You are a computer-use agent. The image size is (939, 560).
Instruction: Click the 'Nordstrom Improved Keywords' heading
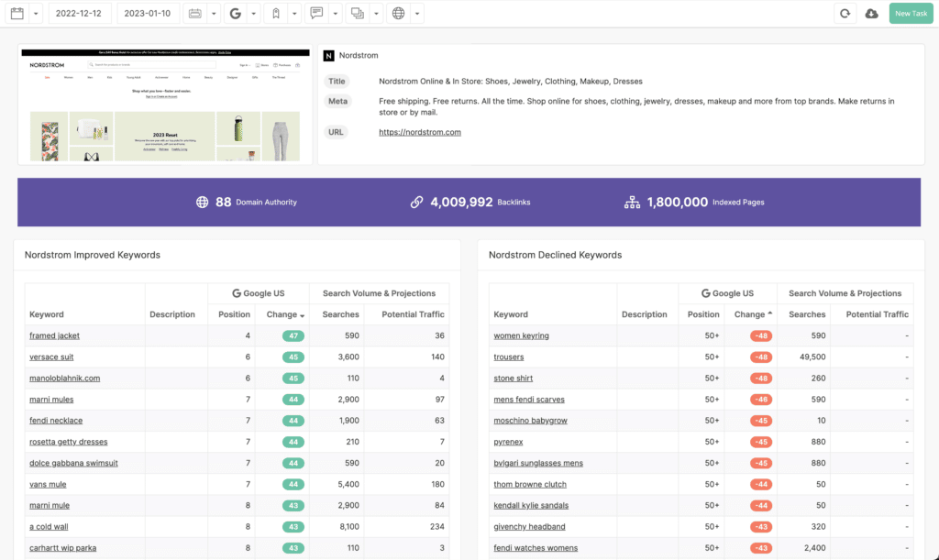(93, 255)
